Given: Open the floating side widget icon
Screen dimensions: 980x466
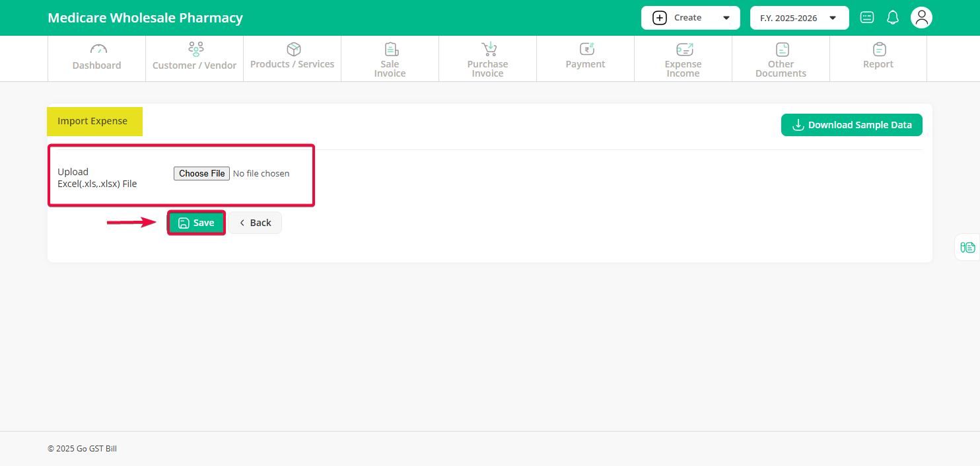Looking at the screenshot, I should [967, 247].
